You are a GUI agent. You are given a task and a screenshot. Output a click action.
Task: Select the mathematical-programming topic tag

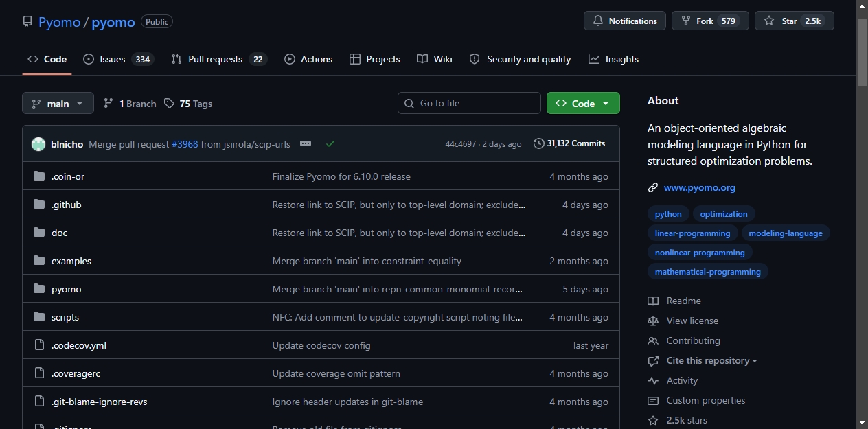pyautogui.click(x=708, y=272)
